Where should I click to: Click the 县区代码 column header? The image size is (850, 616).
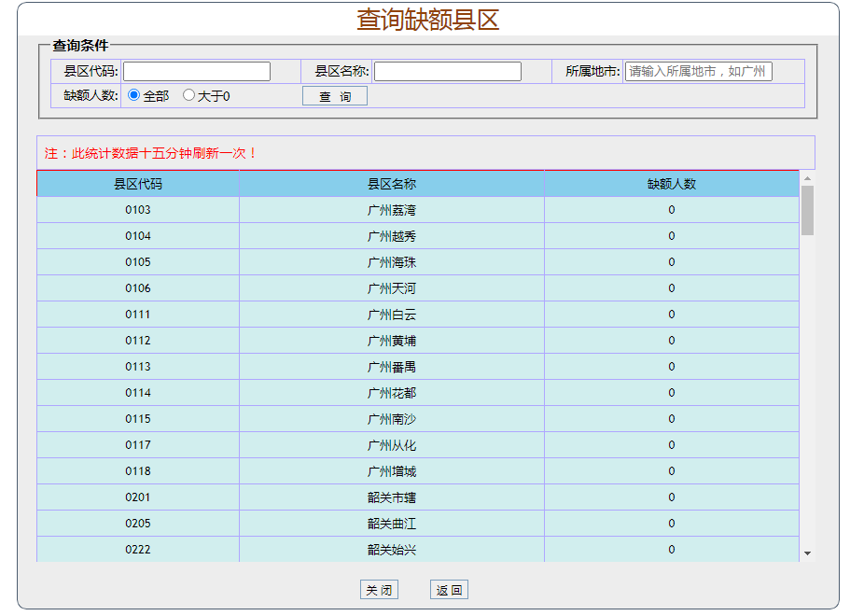click(x=138, y=184)
